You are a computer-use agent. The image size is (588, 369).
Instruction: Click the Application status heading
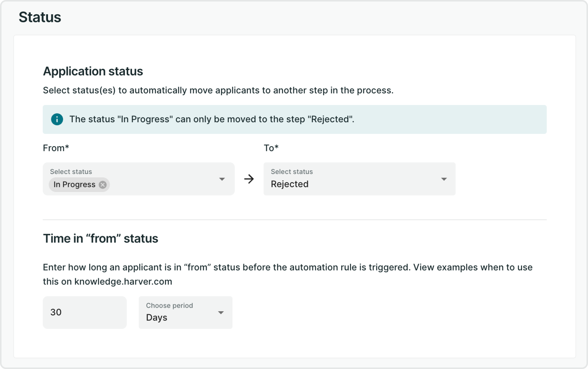pyautogui.click(x=93, y=71)
